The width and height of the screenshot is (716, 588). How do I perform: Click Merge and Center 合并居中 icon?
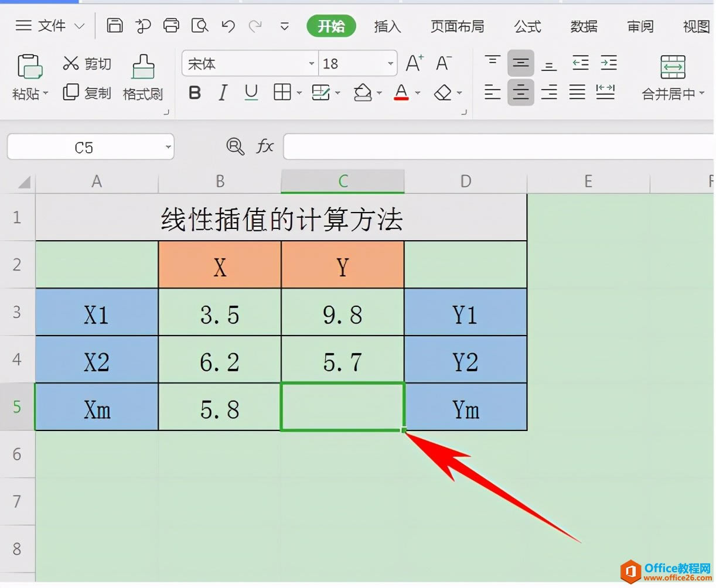[x=673, y=67]
